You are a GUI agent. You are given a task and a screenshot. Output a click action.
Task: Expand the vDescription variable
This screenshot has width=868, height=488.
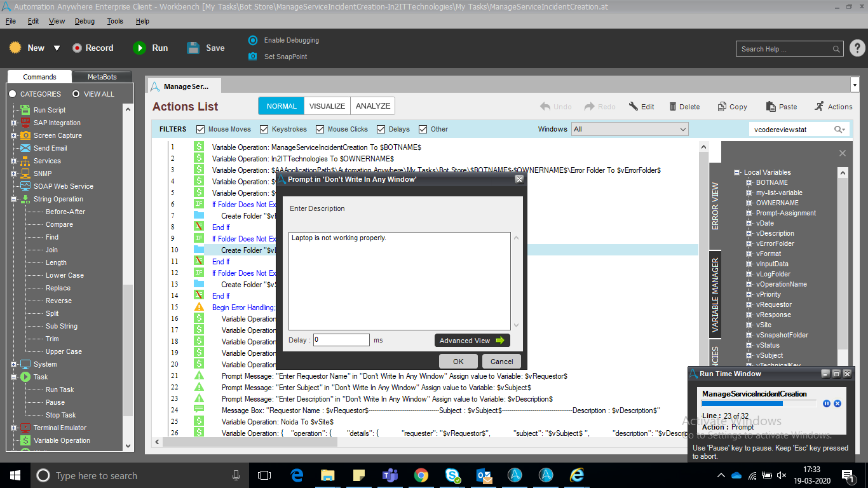pyautogui.click(x=750, y=233)
